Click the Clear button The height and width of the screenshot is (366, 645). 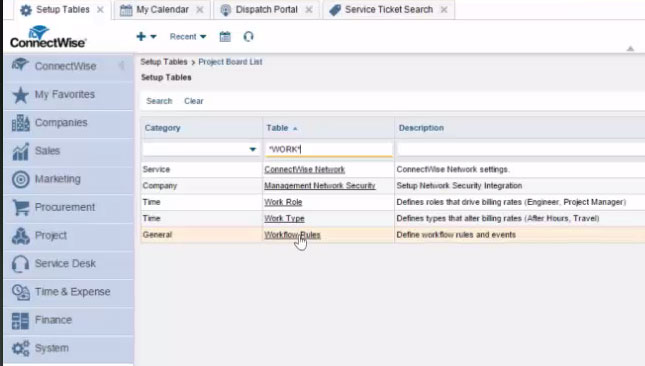tap(194, 101)
